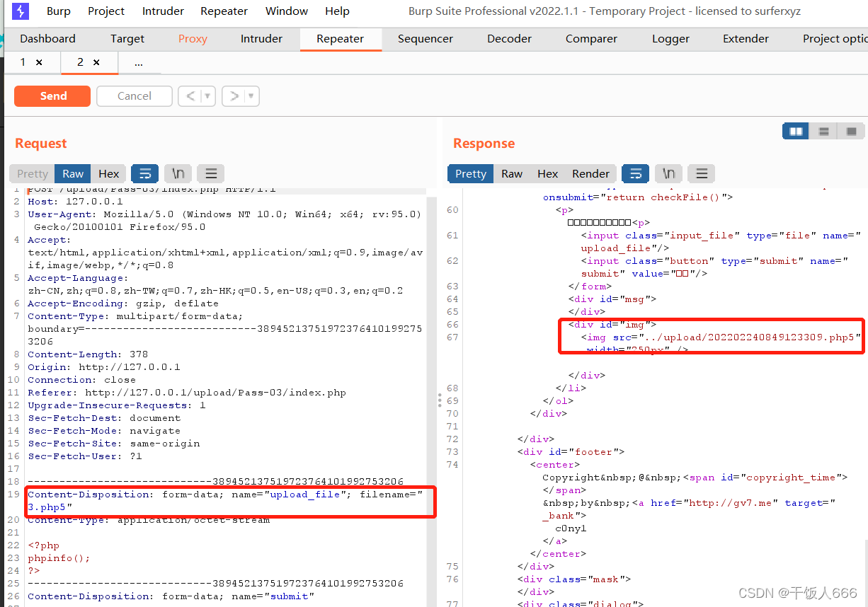The width and height of the screenshot is (868, 607).
Task: Click the Referer header line
Action: coord(187,393)
